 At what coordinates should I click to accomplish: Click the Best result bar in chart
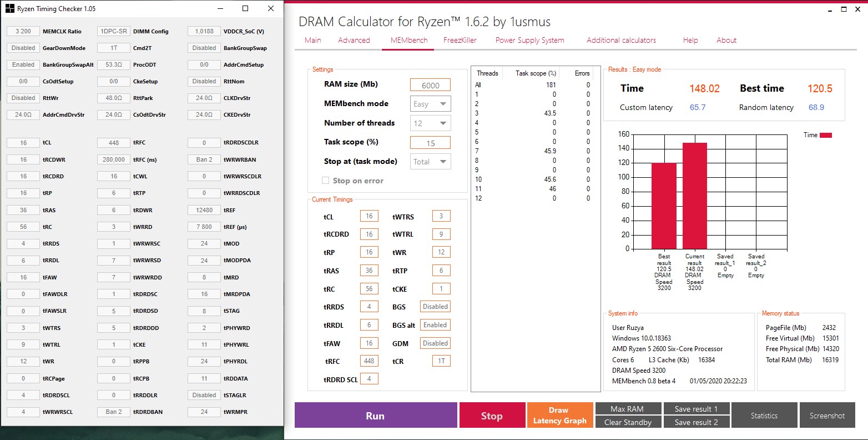(664, 206)
